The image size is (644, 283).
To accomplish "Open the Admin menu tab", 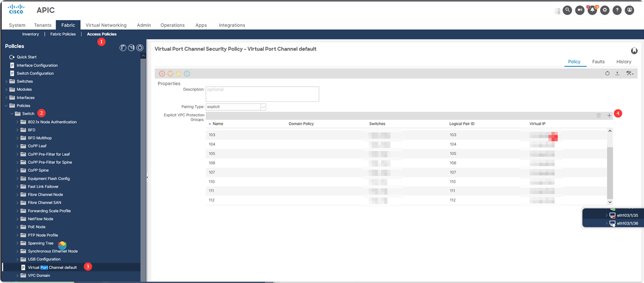I will pyautogui.click(x=144, y=25).
